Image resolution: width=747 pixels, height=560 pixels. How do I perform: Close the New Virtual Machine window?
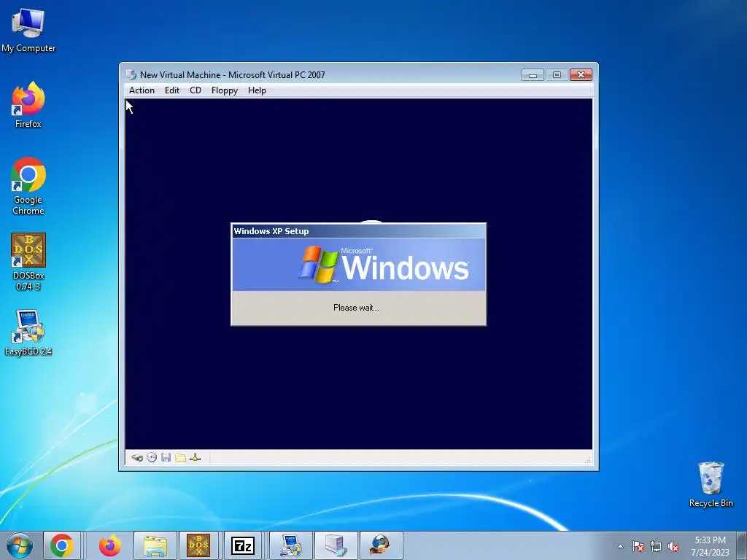[x=581, y=75]
